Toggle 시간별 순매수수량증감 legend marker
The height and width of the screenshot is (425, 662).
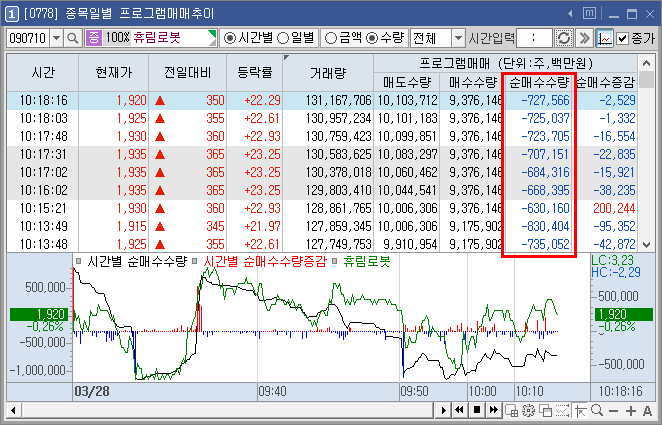pyautogui.click(x=195, y=262)
